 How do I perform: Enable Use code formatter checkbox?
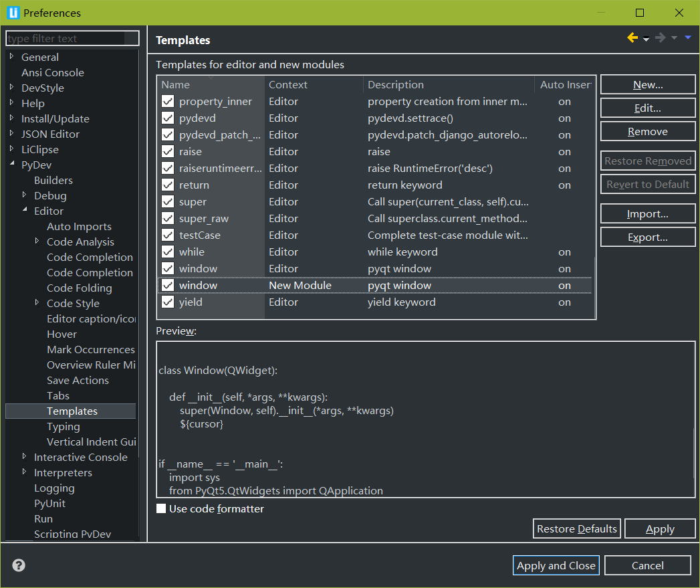[x=161, y=508]
